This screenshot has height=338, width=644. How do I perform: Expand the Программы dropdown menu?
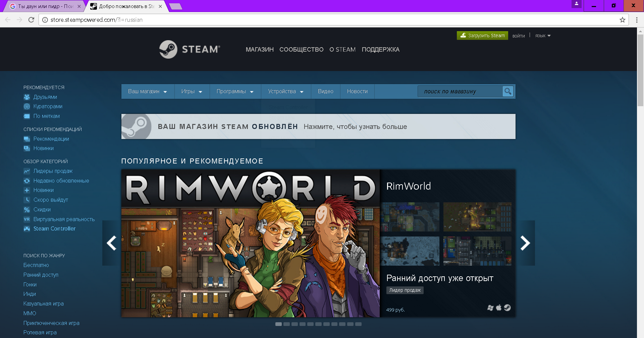click(235, 91)
